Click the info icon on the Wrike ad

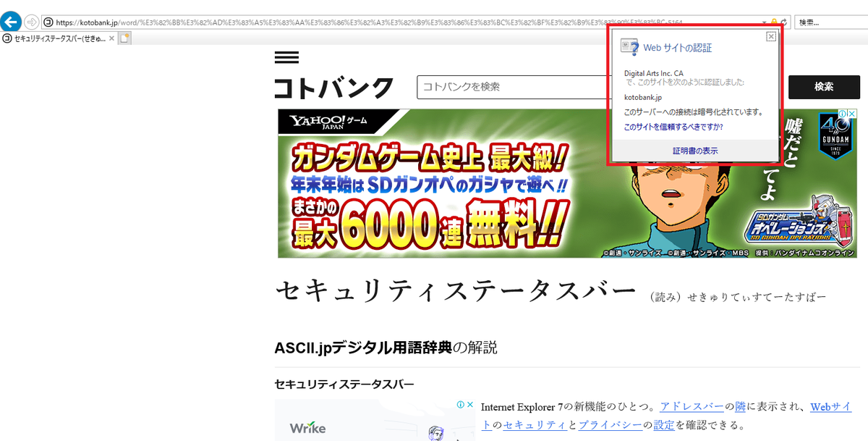pos(460,405)
